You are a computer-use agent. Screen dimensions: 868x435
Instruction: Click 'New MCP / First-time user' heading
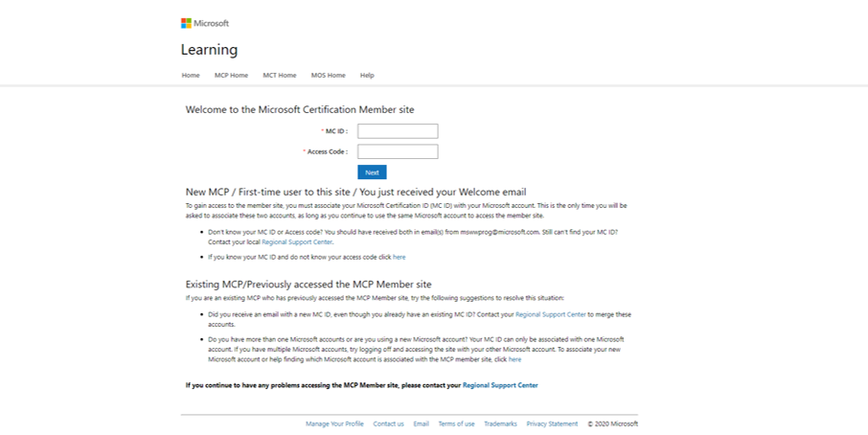pyautogui.click(x=356, y=192)
